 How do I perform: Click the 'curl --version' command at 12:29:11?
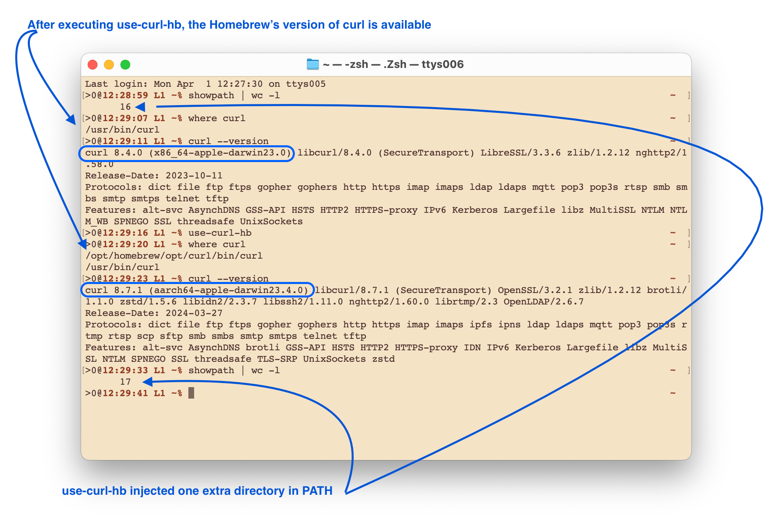pos(229,141)
